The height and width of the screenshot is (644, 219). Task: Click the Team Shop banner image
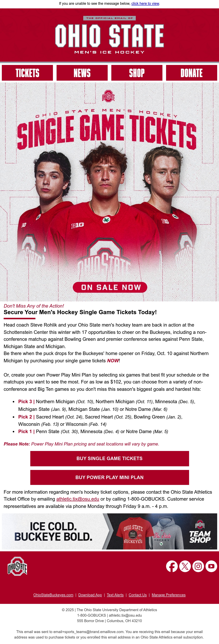pos(109,531)
